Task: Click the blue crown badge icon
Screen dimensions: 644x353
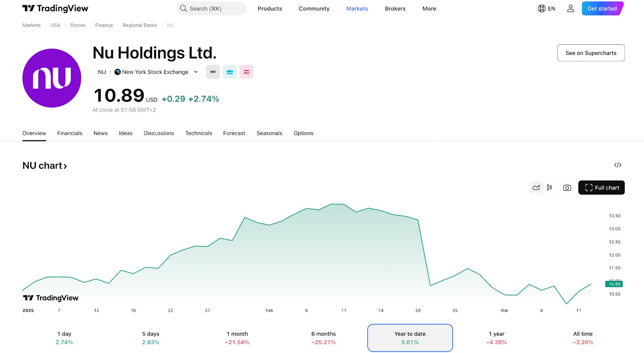Action: point(230,72)
